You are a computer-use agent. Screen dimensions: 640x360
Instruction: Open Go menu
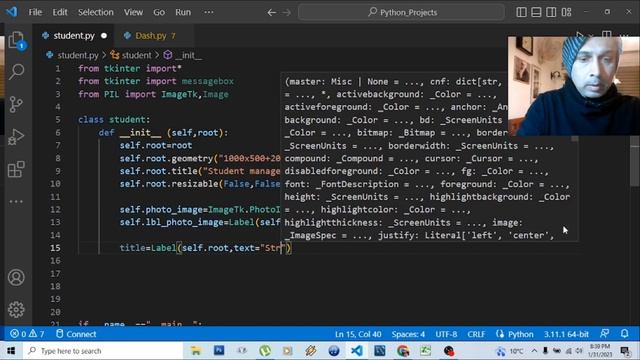[x=159, y=12]
